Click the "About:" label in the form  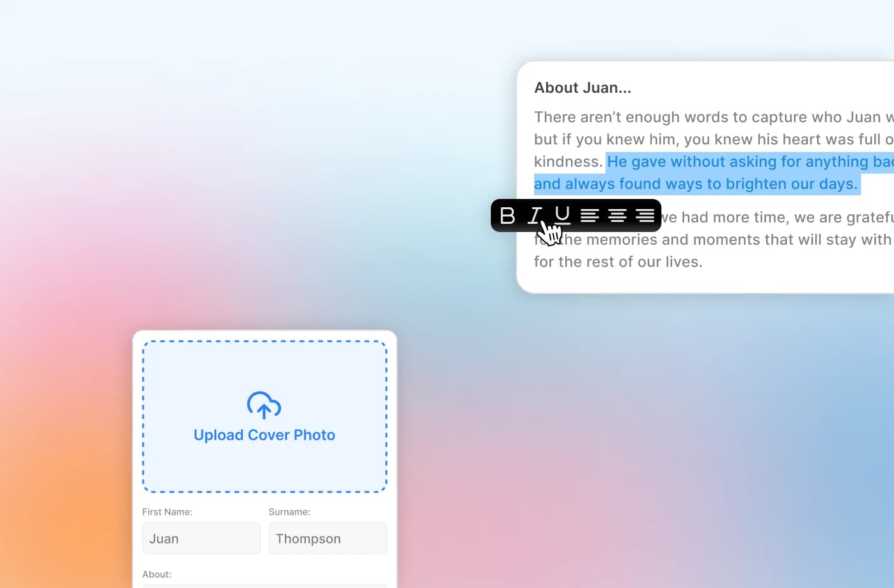coord(156,574)
